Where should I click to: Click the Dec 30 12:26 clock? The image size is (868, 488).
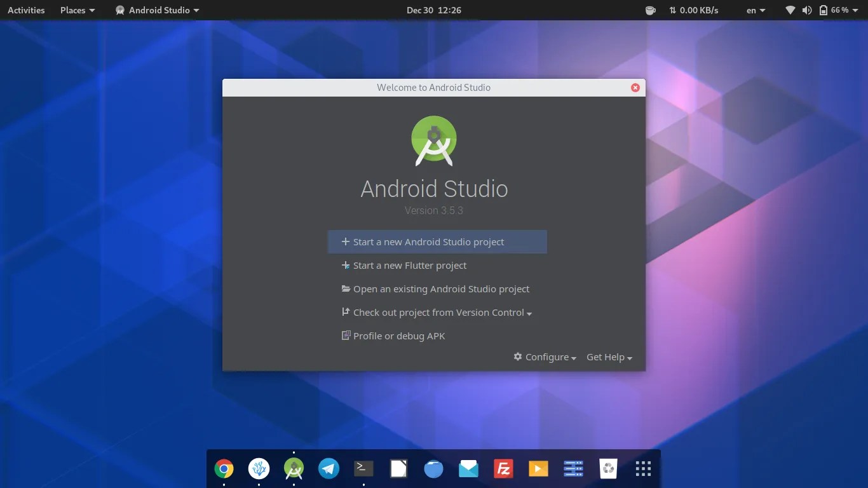coord(434,10)
